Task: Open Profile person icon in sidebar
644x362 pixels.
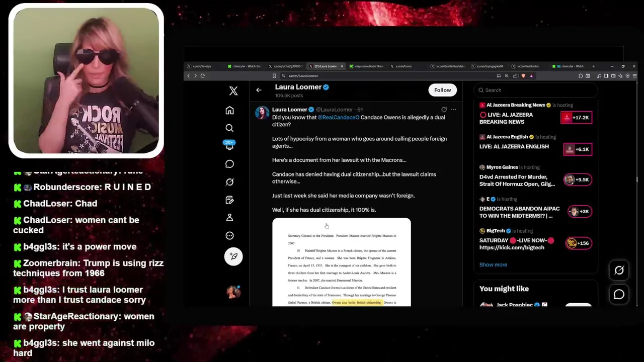Action: 229,218
